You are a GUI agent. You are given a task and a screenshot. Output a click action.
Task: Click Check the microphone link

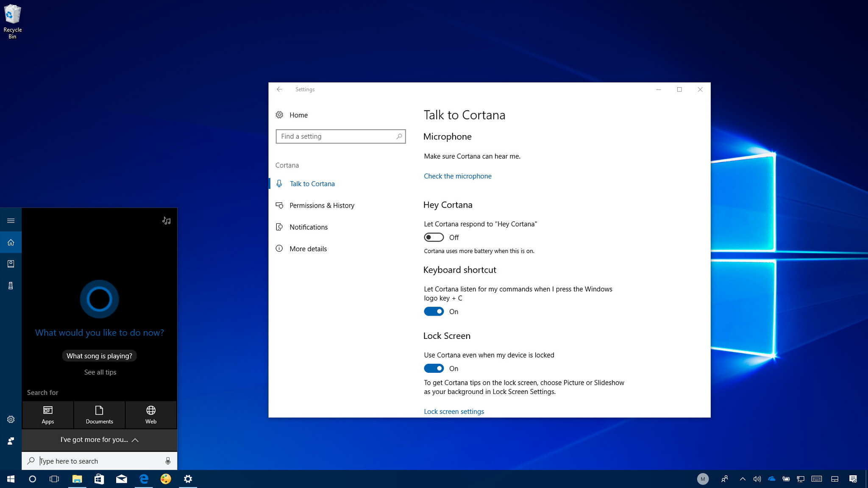[457, 176]
